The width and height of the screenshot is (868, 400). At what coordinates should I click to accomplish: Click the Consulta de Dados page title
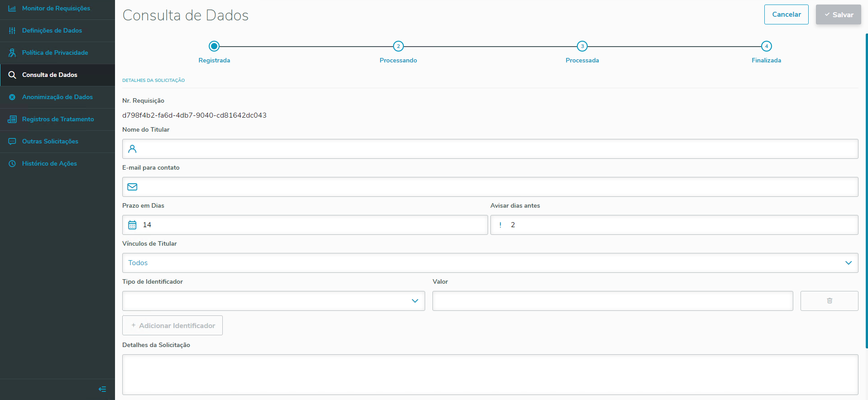186,15
